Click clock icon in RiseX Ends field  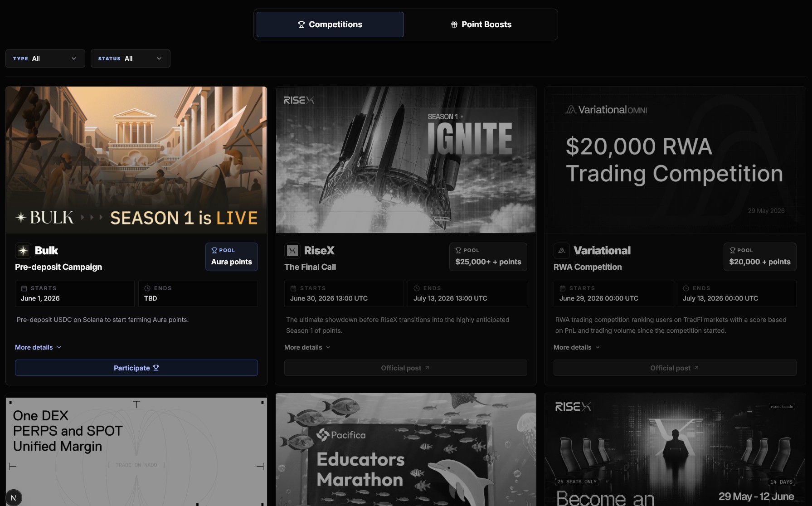click(x=417, y=288)
